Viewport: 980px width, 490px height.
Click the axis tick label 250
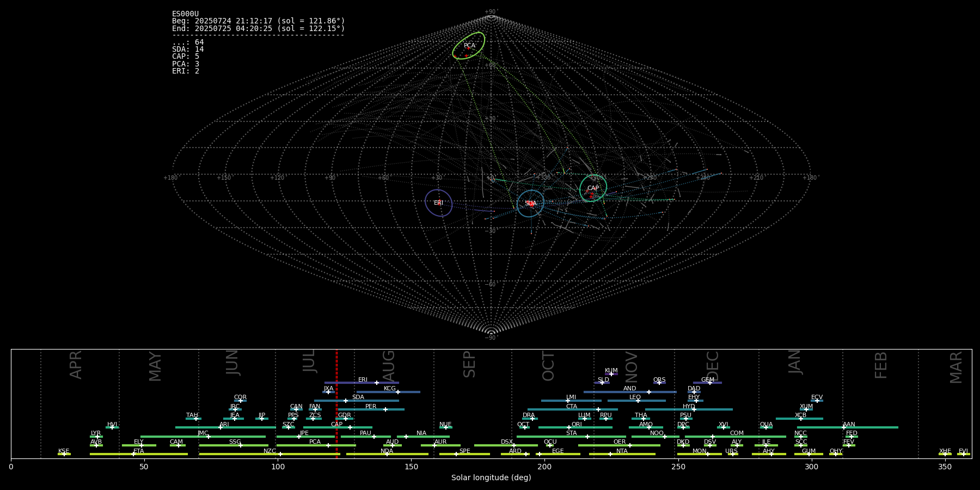point(678,467)
